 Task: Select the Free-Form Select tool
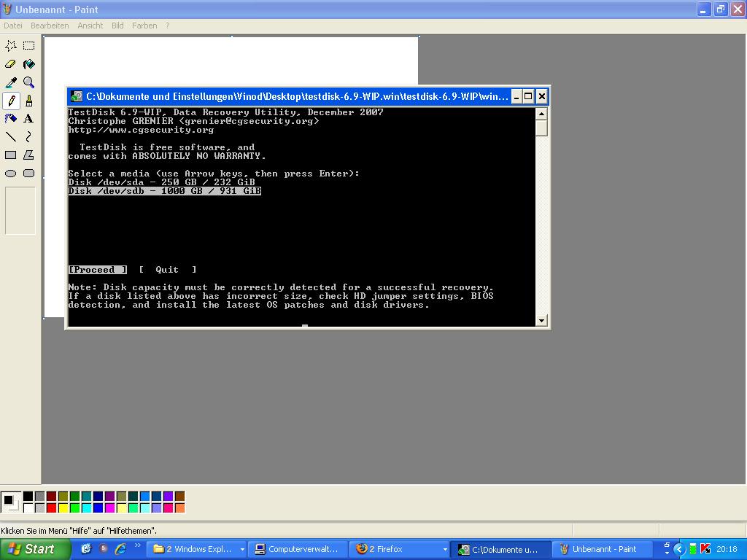[11, 46]
